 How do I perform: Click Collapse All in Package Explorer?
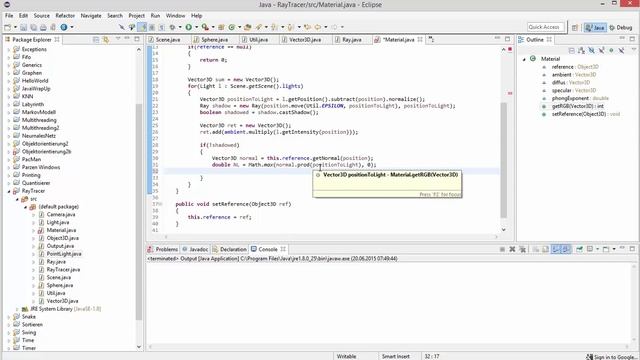pyautogui.click(x=96, y=40)
